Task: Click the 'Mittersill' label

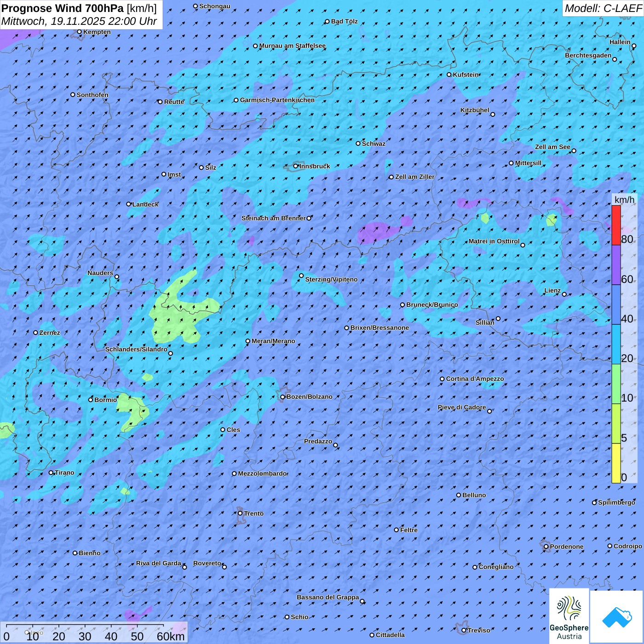Action: tap(528, 163)
